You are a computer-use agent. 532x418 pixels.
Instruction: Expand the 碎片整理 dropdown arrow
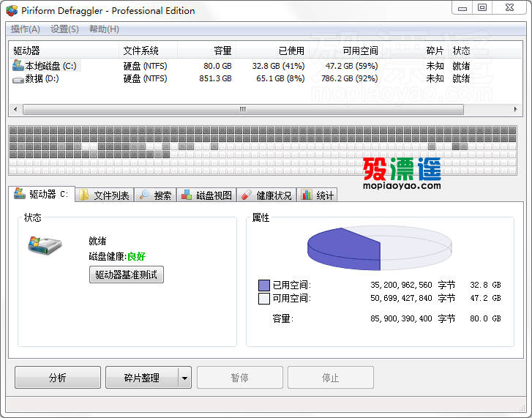pos(184,378)
